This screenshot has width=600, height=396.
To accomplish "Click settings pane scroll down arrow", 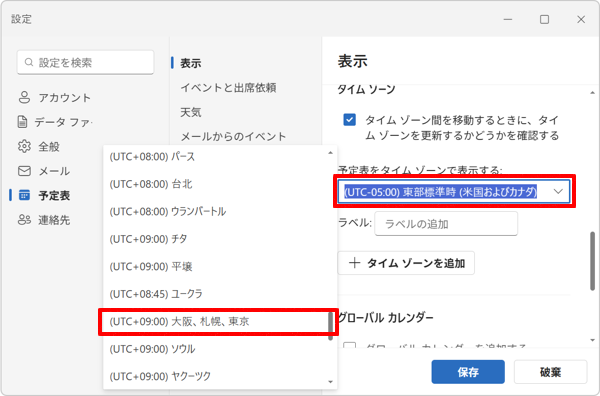I will [x=592, y=340].
